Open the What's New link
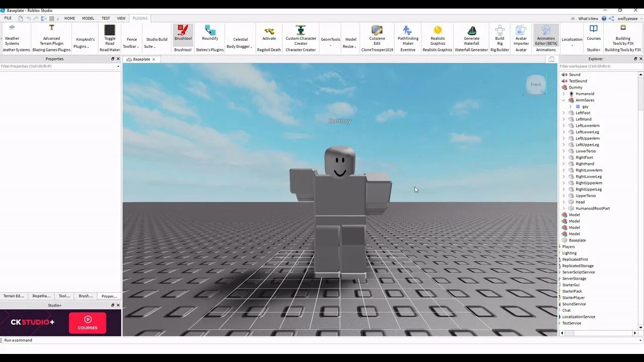This screenshot has width=644, height=362. pos(588,19)
